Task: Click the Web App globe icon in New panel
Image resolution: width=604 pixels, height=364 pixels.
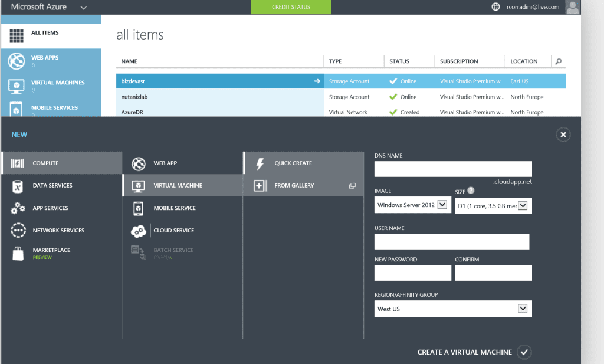Action: (x=138, y=163)
